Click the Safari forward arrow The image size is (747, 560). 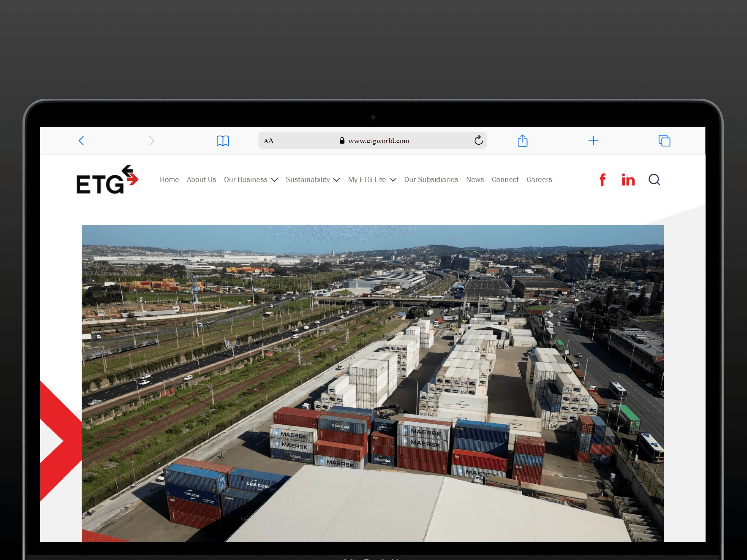click(x=151, y=141)
